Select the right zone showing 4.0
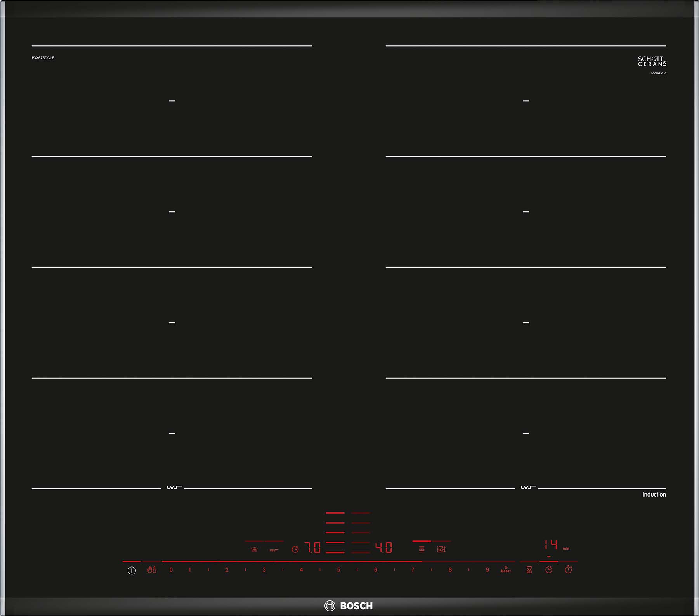 (384, 548)
